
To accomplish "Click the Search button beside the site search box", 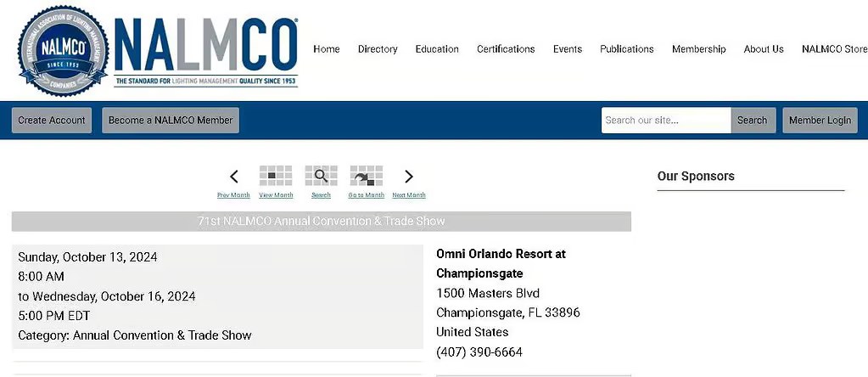I will coord(752,120).
